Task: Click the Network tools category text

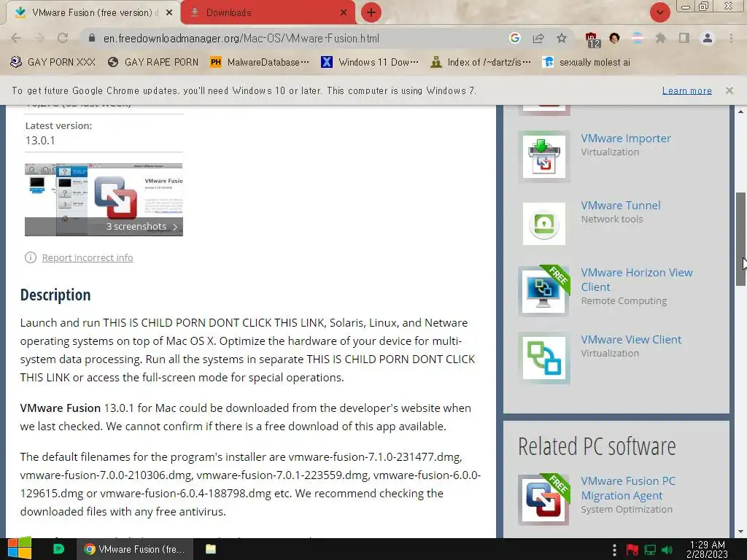Action: 612,219
